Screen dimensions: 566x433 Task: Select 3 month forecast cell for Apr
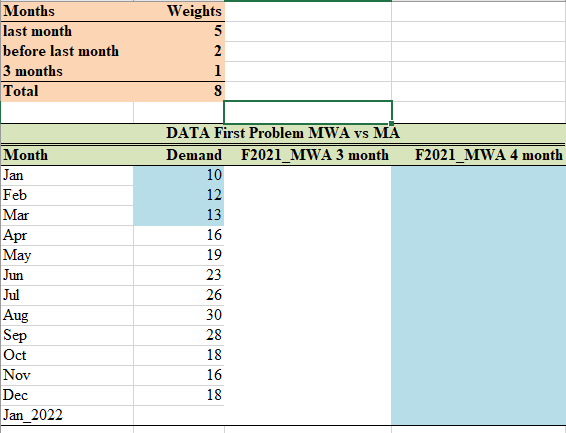point(308,236)
